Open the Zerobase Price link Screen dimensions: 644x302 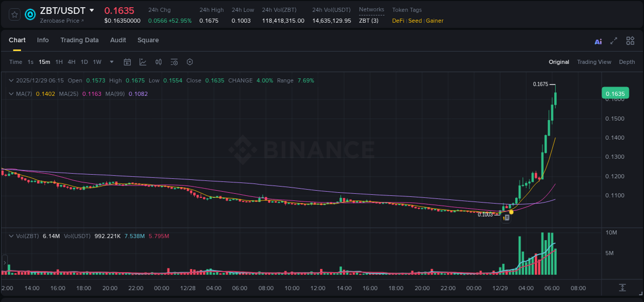point(60,21)
